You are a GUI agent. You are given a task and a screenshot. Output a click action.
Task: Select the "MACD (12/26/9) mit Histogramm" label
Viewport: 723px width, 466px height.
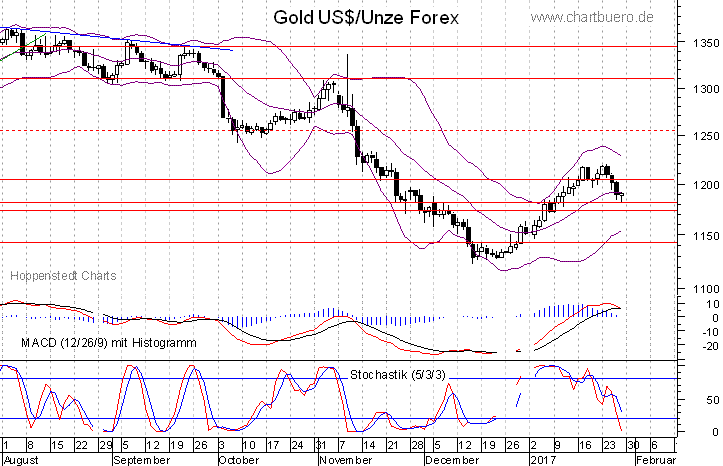pyautogui.click(x=109, y=343)
